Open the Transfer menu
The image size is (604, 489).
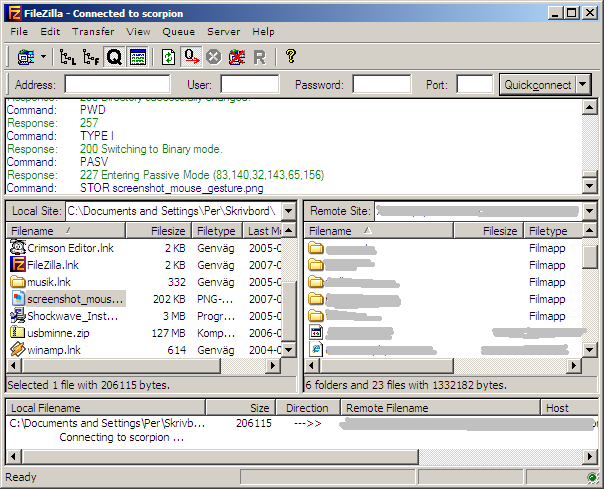coord(93,32)
